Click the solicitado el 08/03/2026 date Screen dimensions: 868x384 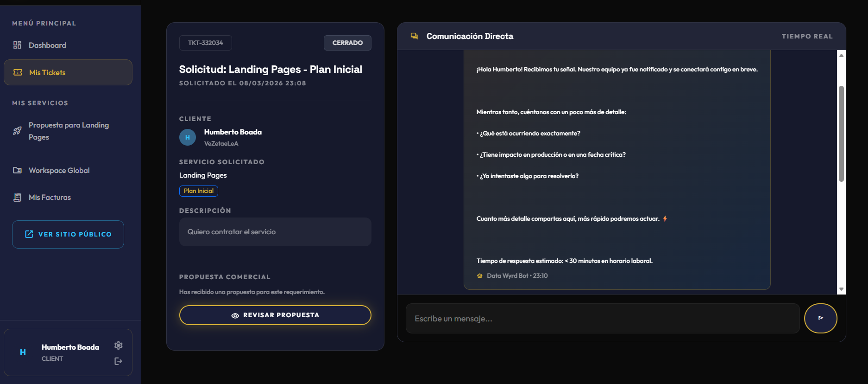(243, 83)
